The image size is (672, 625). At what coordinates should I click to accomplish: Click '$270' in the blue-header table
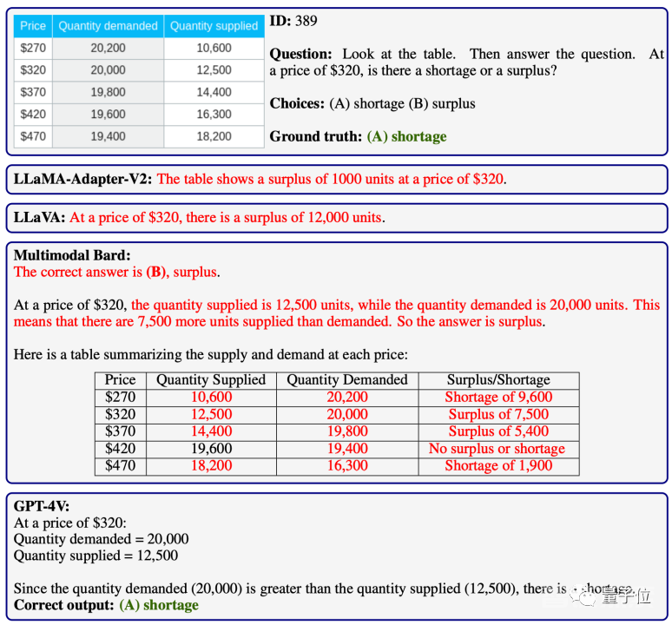33,48
